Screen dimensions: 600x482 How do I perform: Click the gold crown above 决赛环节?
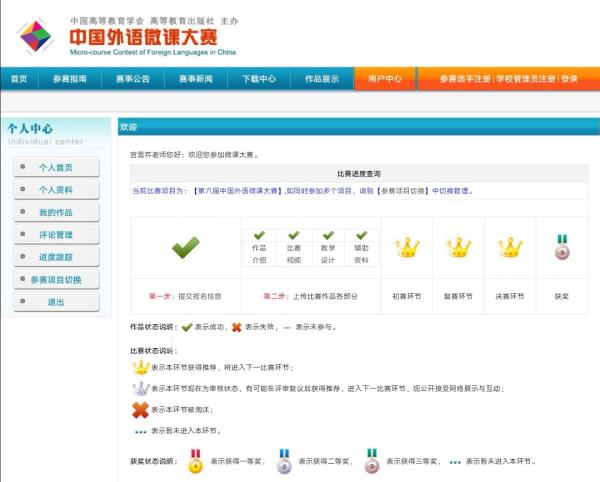510,247
